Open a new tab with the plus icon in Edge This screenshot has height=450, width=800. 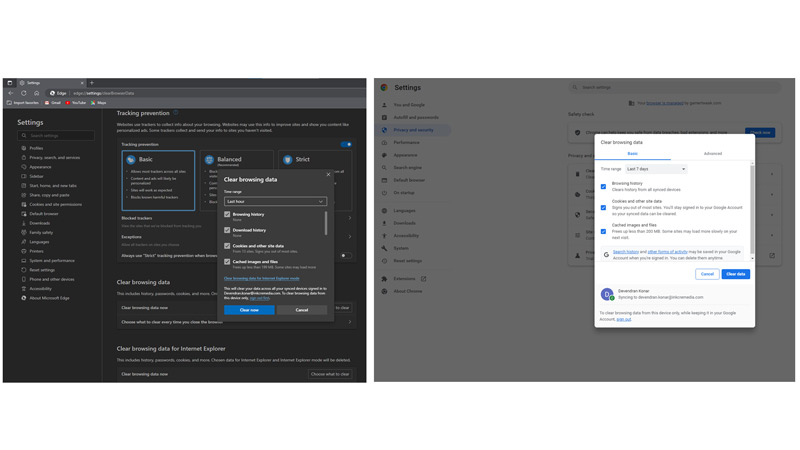[92, 83]
